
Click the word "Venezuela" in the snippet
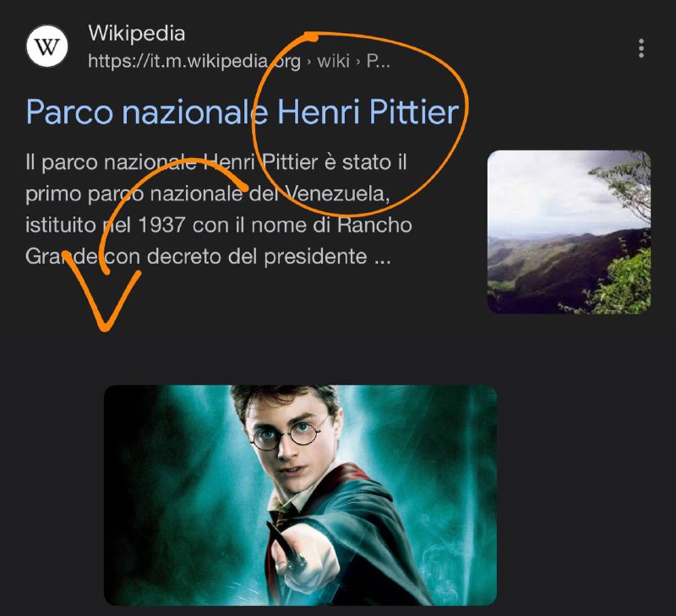pyautogui.click(x=338, y=194)
